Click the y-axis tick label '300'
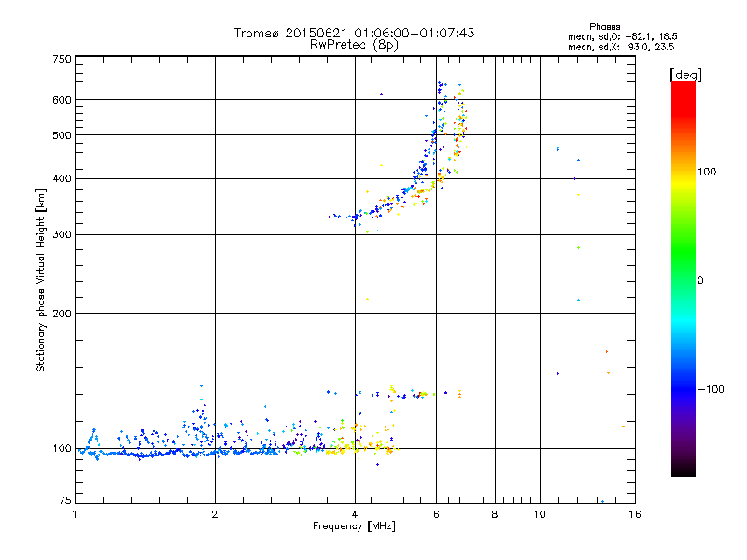The height and width of the screenshot is (560, 747). [x=62, y=234]
